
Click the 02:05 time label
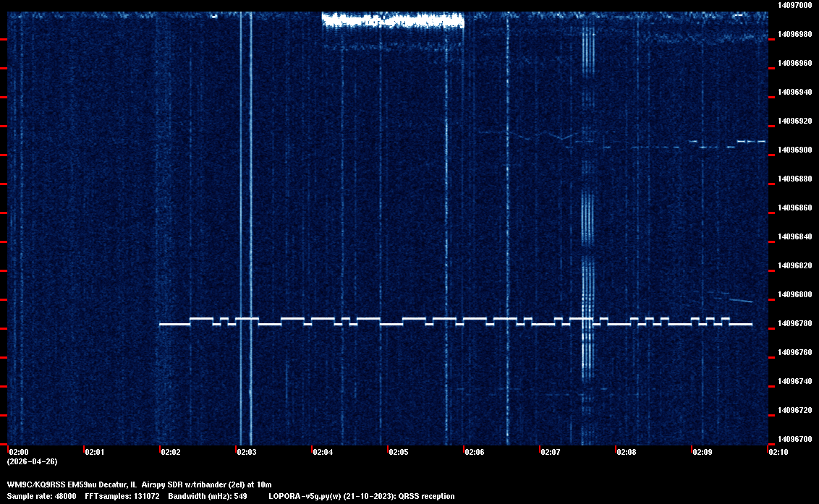pyautogui.click(x=399, y=452)
